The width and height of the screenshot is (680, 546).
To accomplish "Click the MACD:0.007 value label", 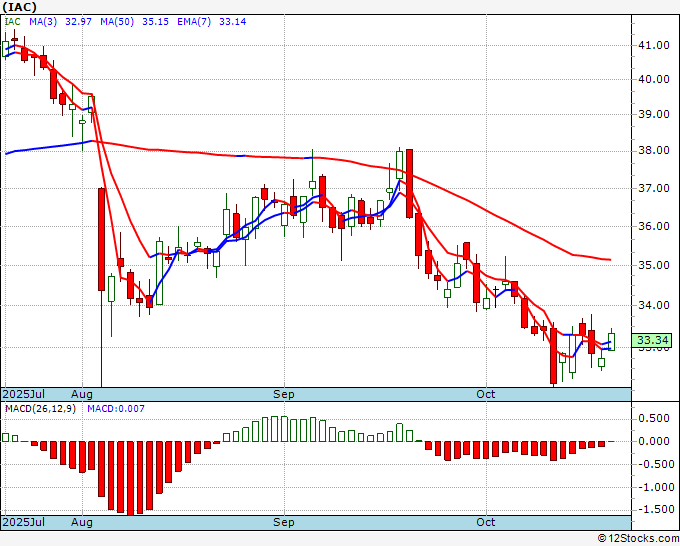I will [116, 409].
